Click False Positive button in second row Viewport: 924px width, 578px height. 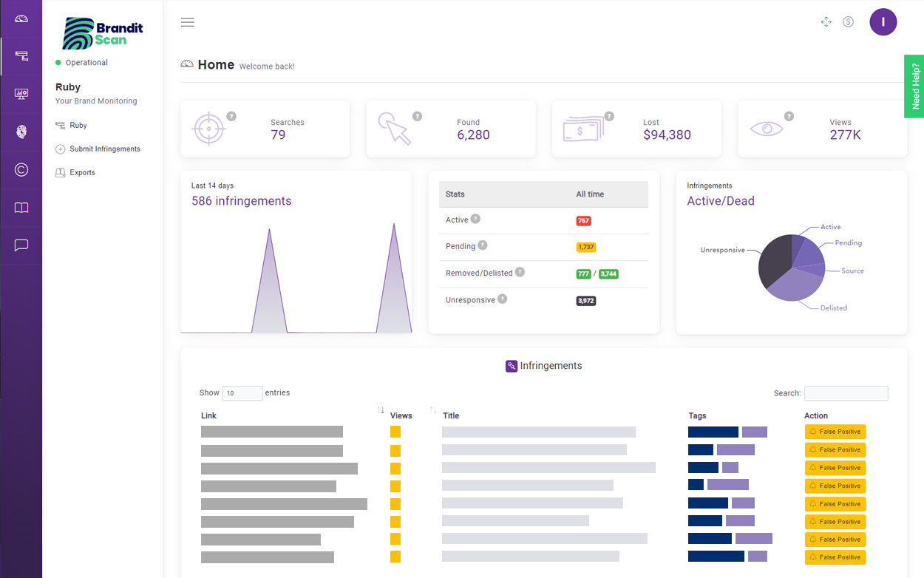(835, 449)
